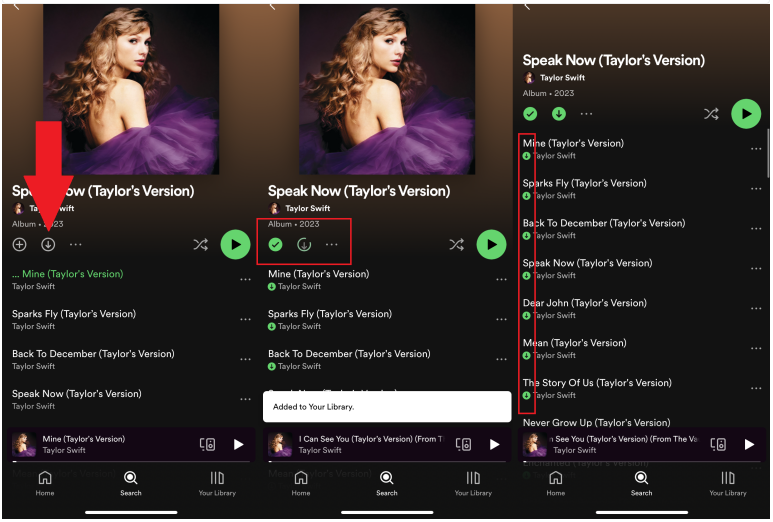Image resolution: width=773 pixels, height=522 pixels.
Task: Open devices icon in middle screen mini player
Action: coord(463,445)
